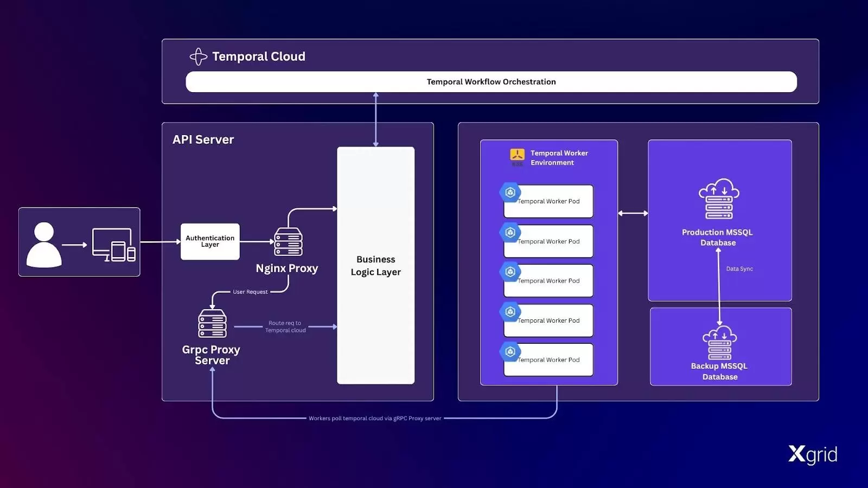Click "Workers poll temporal cloud via gRPC Proxy server" text
The height and width of the screenshot is (488, 868).
(375, 419)
